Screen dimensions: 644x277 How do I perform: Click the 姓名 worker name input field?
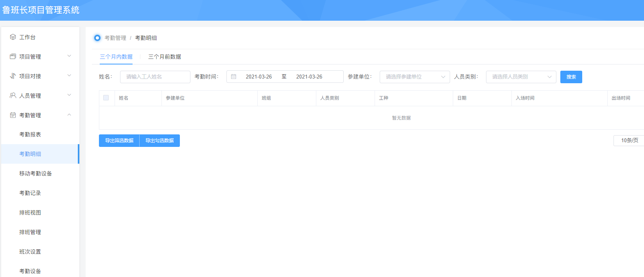coord(155,77)
